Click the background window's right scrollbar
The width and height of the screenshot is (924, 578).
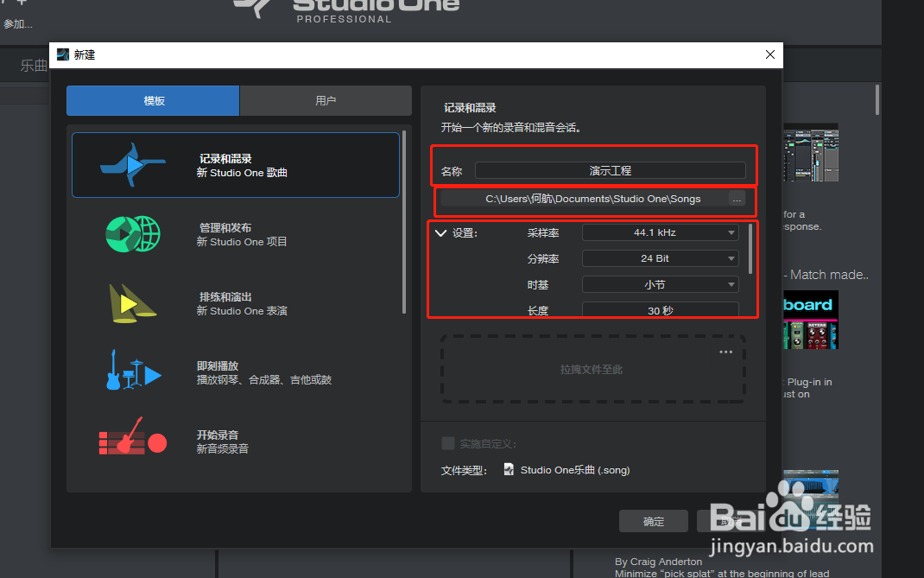tap(877, 99)
